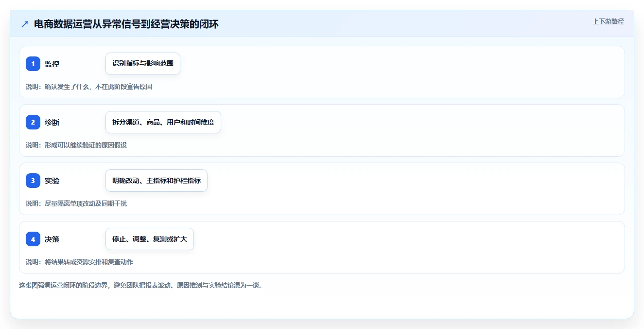Click the arrow icon beside the title
644x329 pixels.
25,24
